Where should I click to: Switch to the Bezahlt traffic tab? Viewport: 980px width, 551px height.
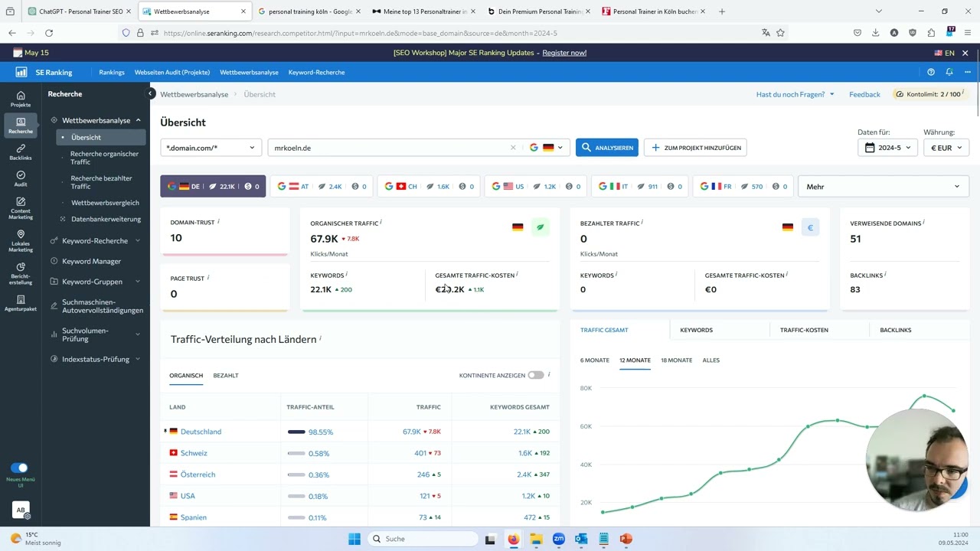[226, 375]
